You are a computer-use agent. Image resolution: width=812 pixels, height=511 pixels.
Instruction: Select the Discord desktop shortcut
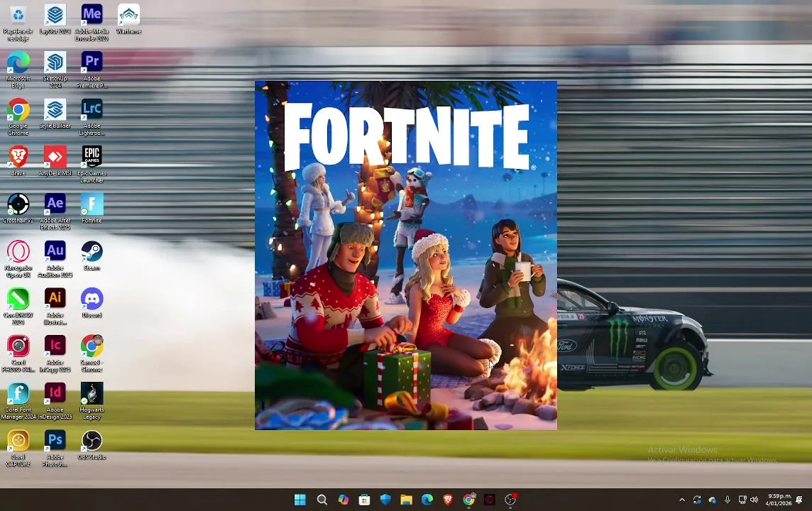92,303
